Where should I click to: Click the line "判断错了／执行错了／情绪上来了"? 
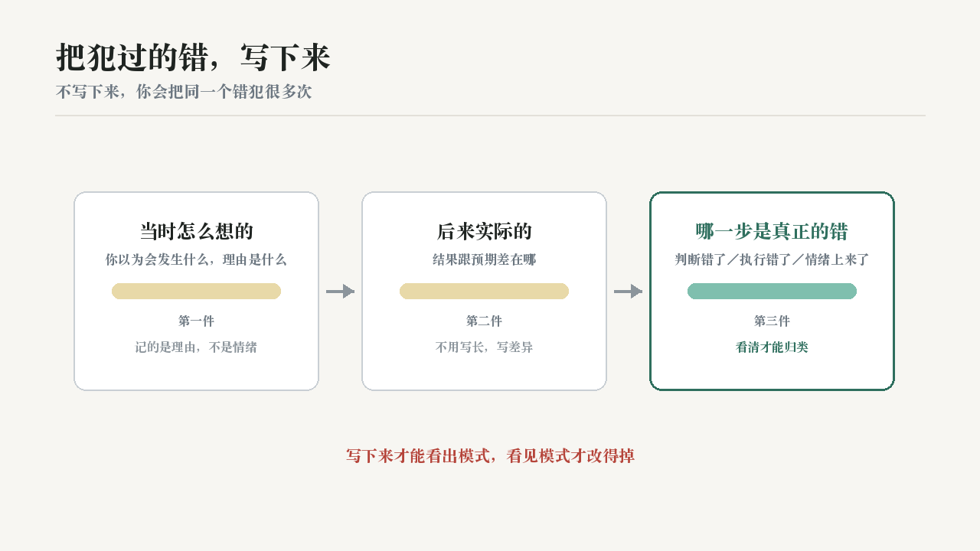(x=772, y=259)
